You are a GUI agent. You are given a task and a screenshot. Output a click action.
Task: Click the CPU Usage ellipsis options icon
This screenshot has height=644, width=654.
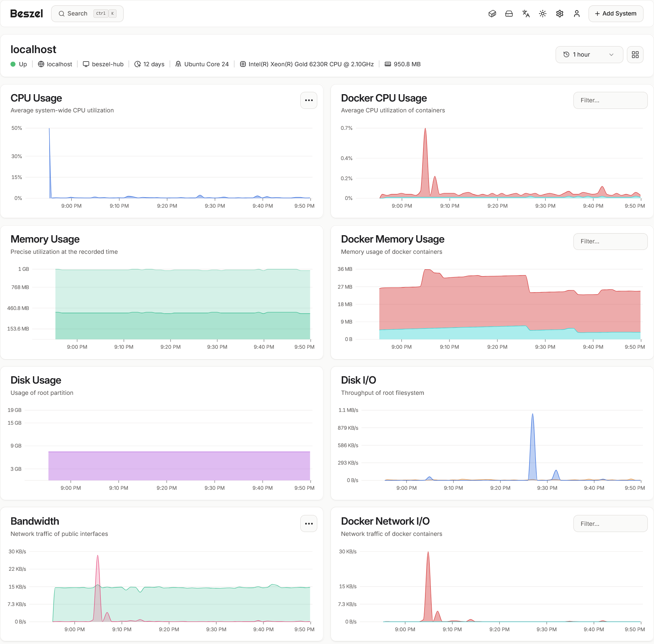pyautogui.click(x=308, y=100)
